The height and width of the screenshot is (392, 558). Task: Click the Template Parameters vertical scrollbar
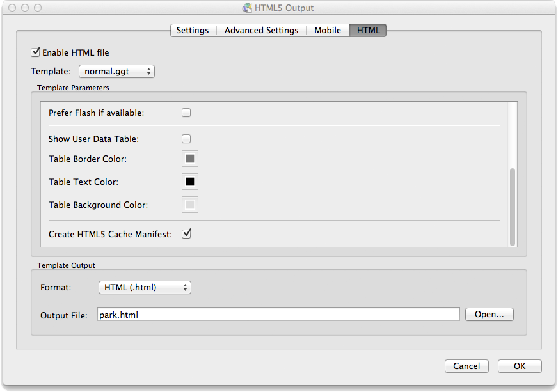(x=512, y=206)
